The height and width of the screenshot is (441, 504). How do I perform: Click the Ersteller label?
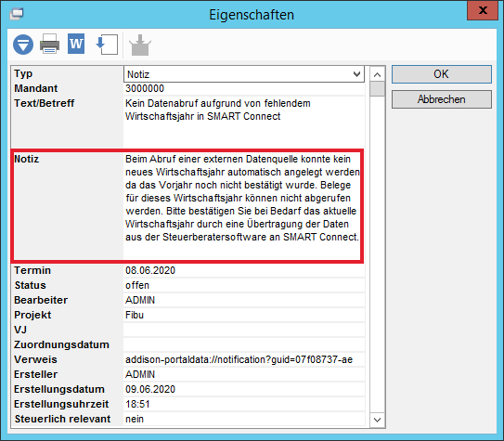35,374
